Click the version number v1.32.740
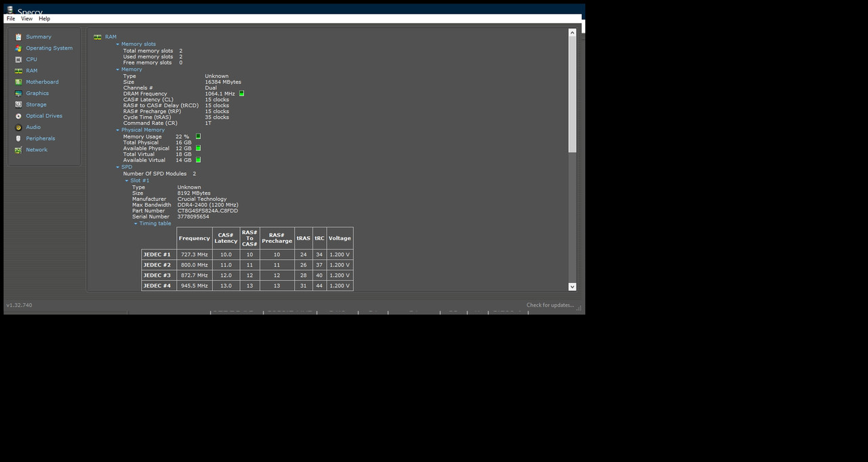The width and height of the screenshot is (868, 462). (19, 305)
